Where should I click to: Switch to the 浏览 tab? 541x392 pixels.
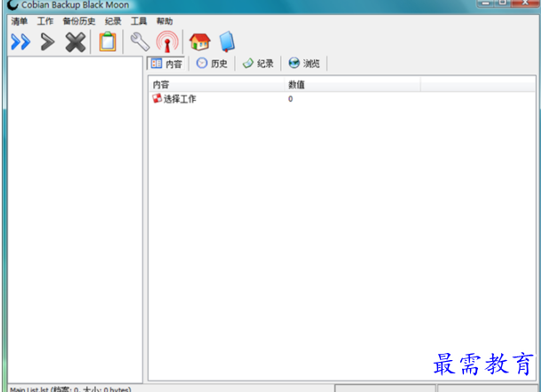[304, 64]
